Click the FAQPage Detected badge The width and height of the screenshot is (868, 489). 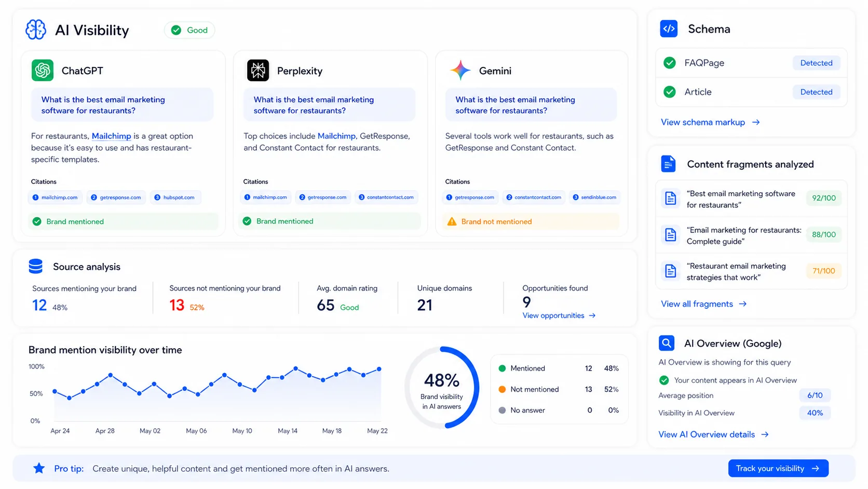point(816,63)
